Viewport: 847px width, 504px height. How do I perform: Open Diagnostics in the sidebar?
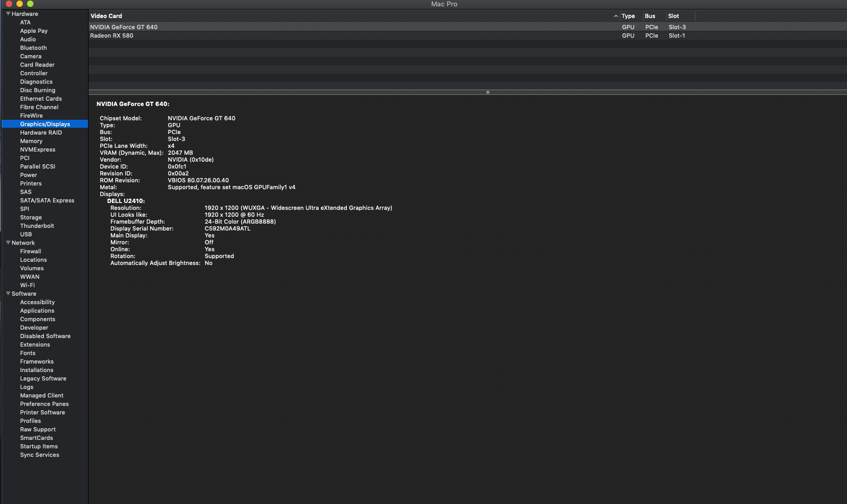(x=36, y=82)
